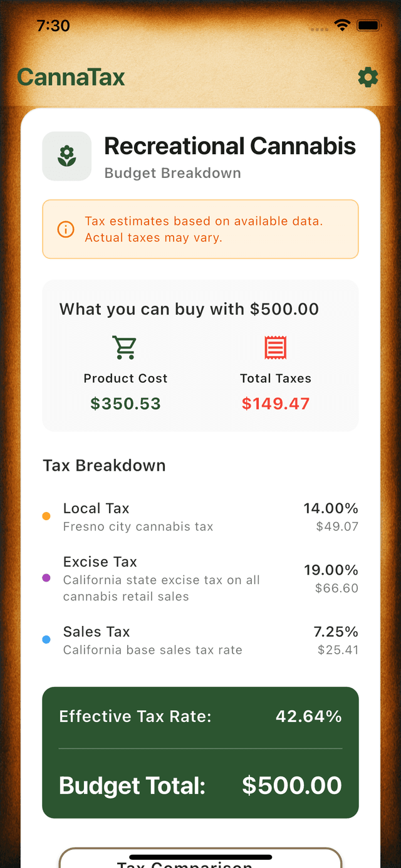Open the Tax Comparison button at the bottom
The image size is (401, 868).
point(200,860)
